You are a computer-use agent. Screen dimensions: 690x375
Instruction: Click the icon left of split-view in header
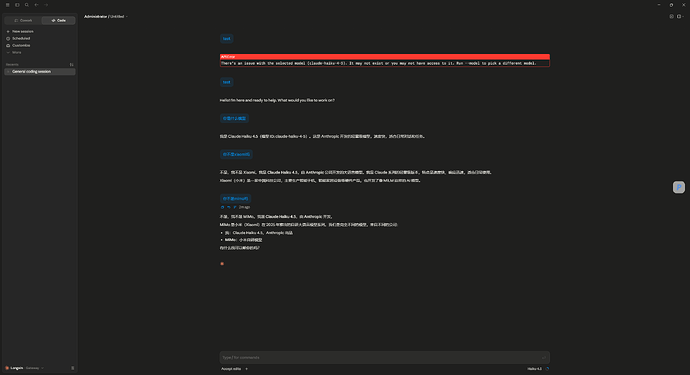[x=672, y=16]
